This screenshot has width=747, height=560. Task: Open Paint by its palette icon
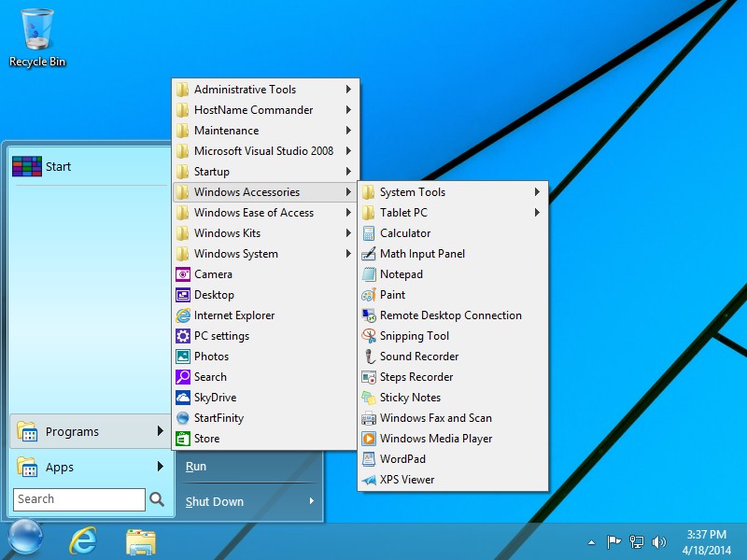pos(368,295)
